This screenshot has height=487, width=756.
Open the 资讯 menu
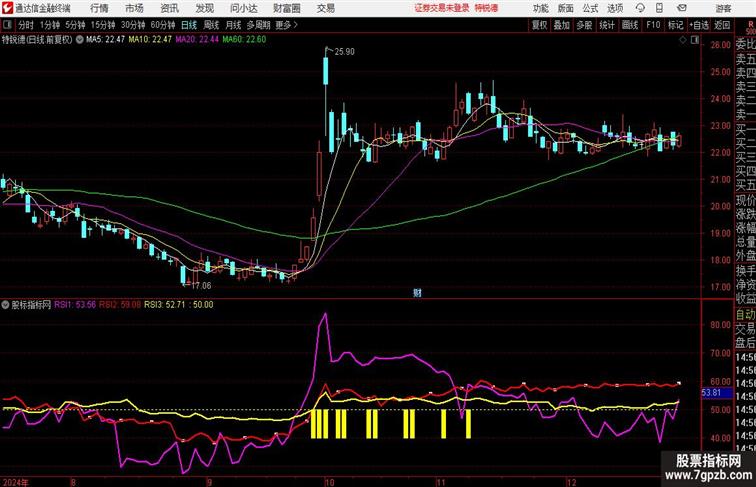[x=169, y=8]
